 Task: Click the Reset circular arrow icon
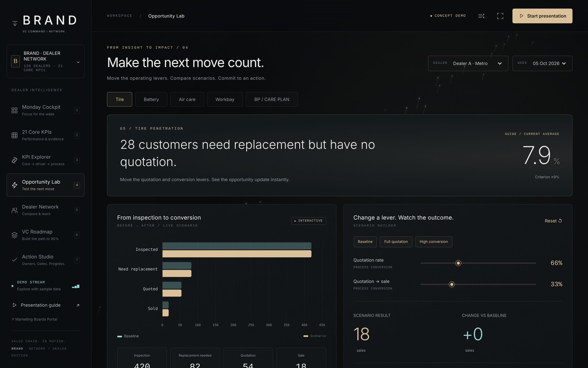click(560, 221)
